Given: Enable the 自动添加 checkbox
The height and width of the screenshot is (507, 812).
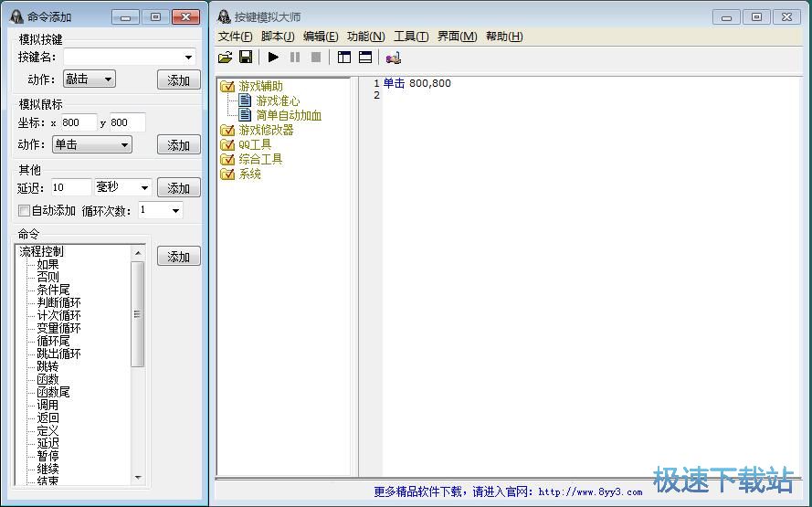Looking at the screenshot, I should 25,211.
